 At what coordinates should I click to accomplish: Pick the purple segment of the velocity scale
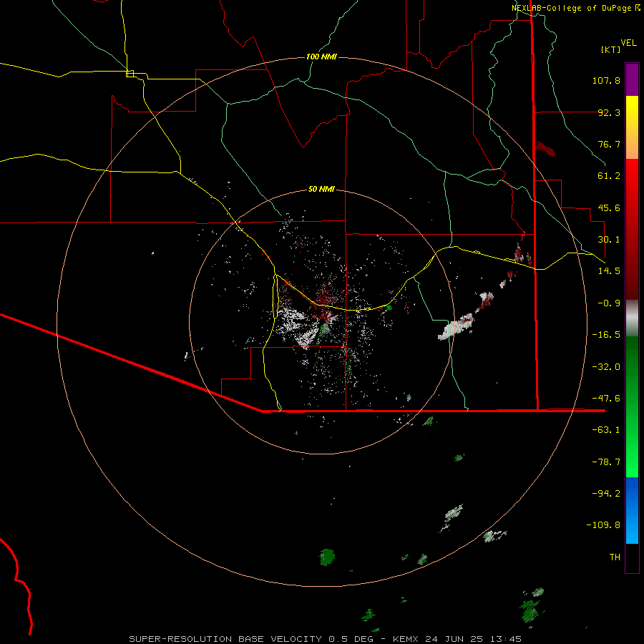(632, 80)
